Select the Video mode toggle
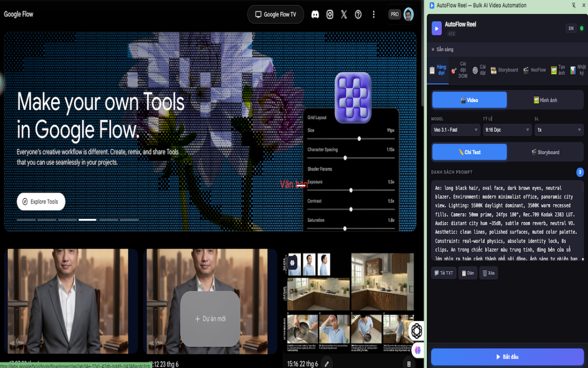Viewport: 588px width, 368px height. [469, 100]
